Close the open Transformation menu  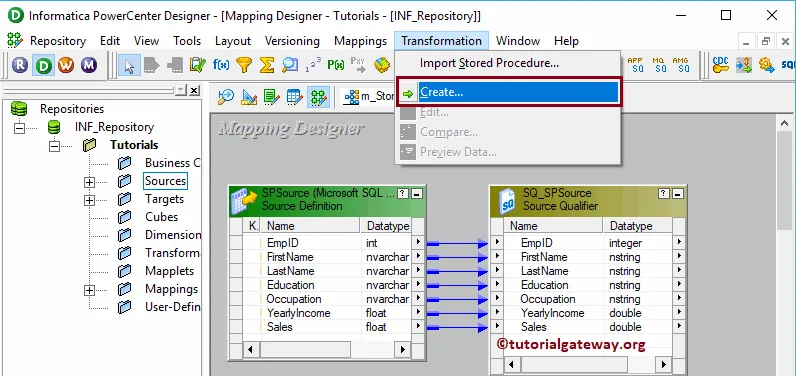441,41
